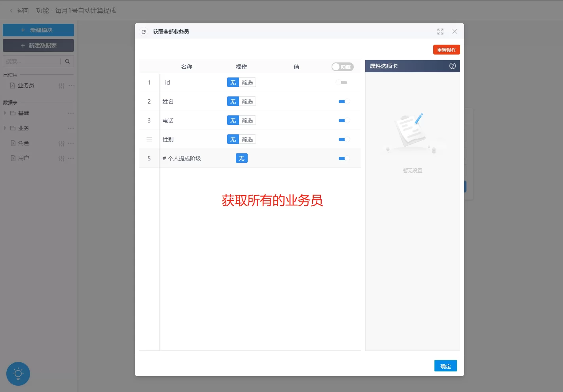Enable the _id row visibility switch
This screenshot has height=392, width=563.
[x=341, y=83]
